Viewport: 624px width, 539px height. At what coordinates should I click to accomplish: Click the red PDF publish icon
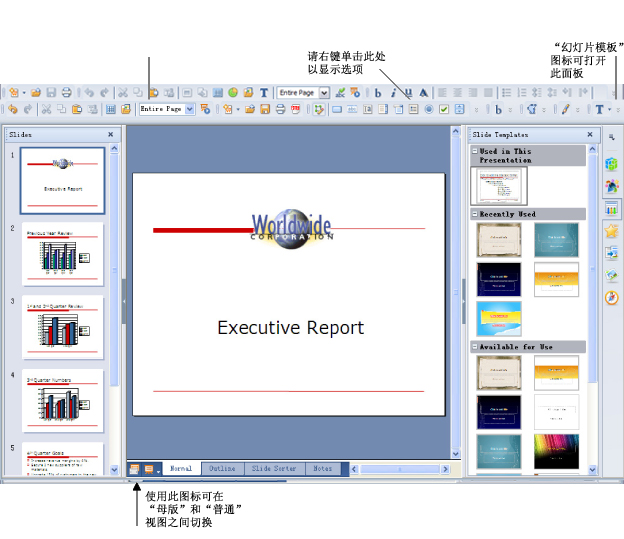(296, 109)
